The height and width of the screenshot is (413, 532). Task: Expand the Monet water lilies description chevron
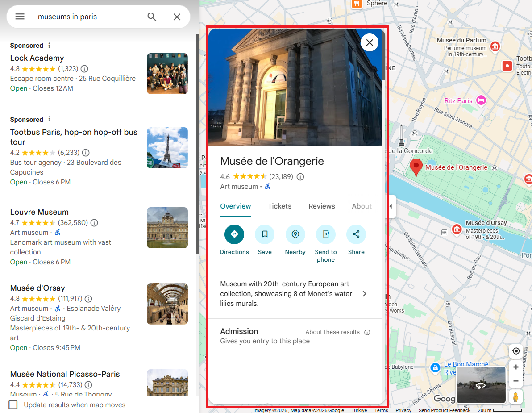(x=364, y=294)
